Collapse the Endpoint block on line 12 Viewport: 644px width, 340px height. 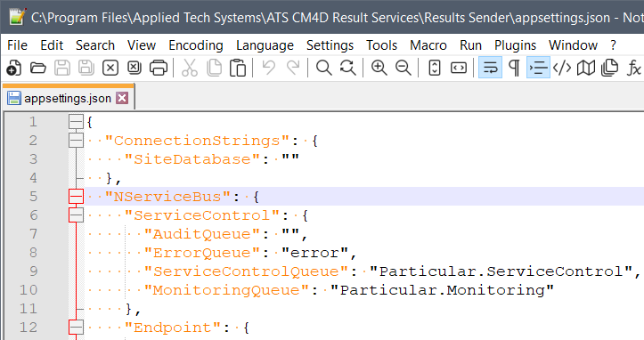point(76,328)
